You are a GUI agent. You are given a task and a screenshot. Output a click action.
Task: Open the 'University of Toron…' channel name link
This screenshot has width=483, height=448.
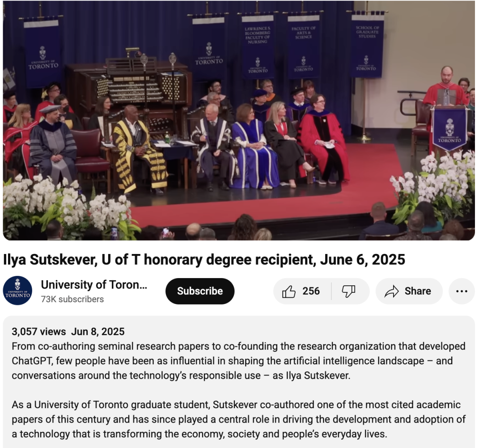pos(94,285)
